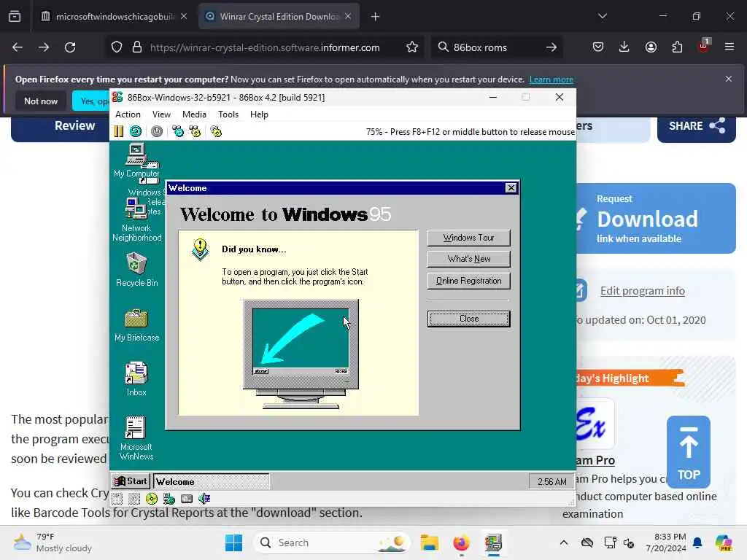The width and height of the screenshot is (747, 560).
Task: Click the Edit program info link
Action: pos(642,290)
